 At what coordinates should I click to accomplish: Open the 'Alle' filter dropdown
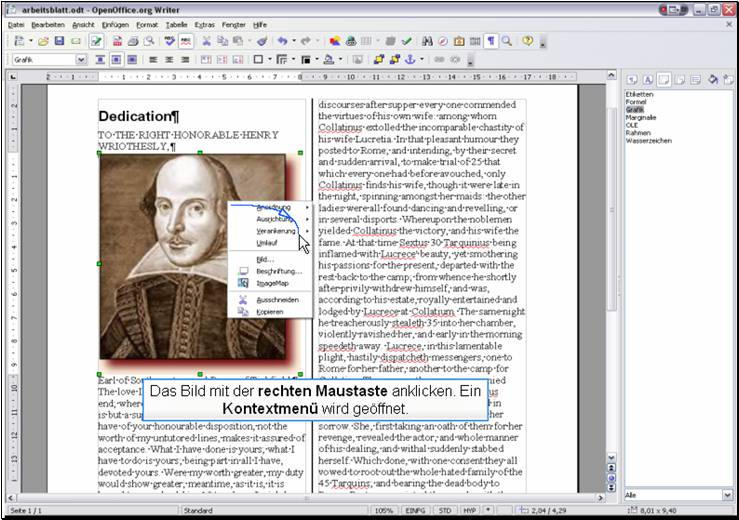(726, 495)
